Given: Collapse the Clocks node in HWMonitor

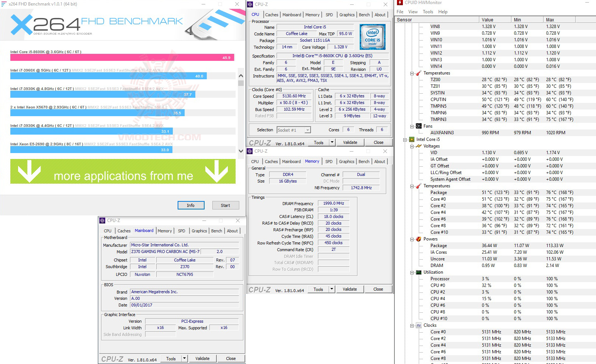Looking at the screenshot, I should [x=412, y=326].
